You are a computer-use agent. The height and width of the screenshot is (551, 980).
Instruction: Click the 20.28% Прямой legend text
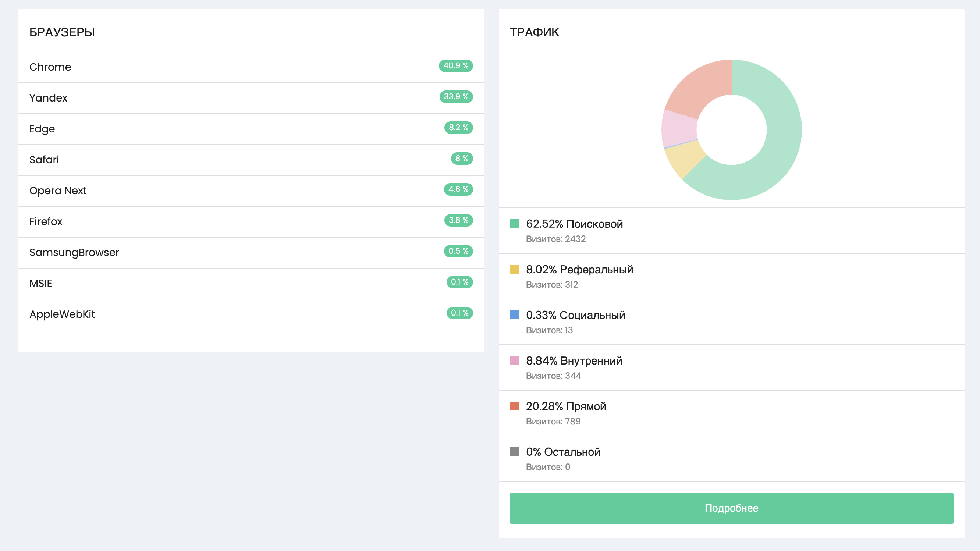coord(566,406)
